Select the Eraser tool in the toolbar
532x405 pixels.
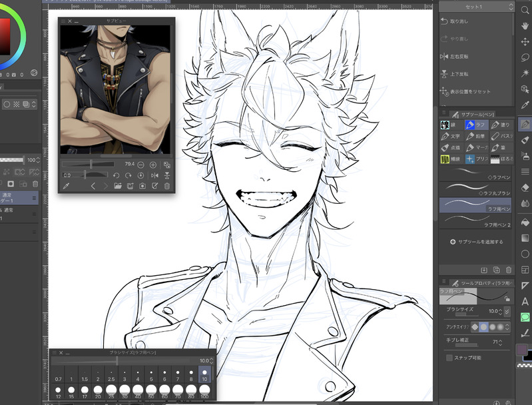click(525, 187)
